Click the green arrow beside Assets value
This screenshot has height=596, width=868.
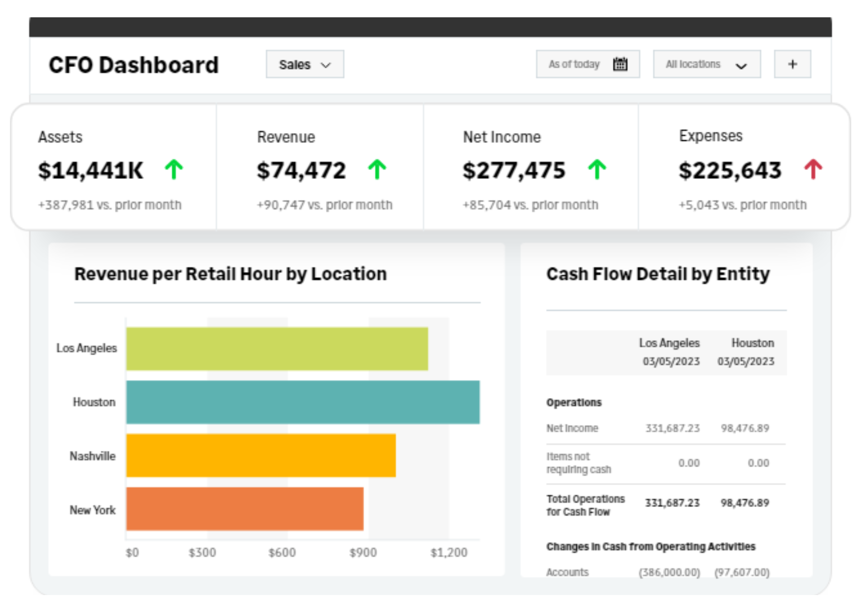(x=174, y=169)
